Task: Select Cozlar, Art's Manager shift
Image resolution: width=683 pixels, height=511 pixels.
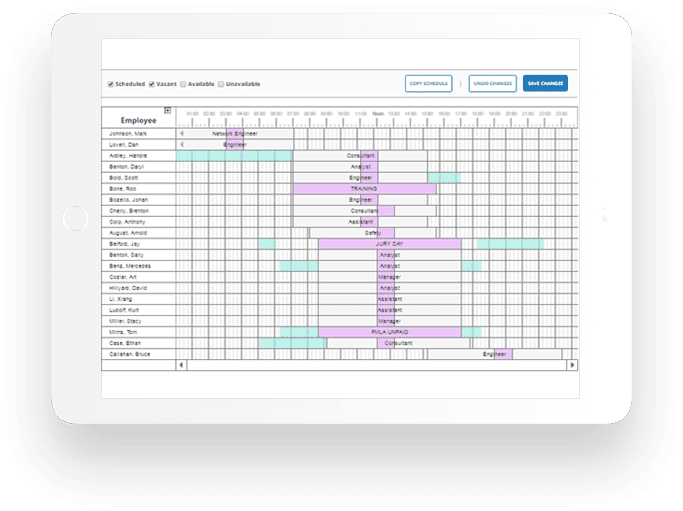Action: click(x=389, y=277)
